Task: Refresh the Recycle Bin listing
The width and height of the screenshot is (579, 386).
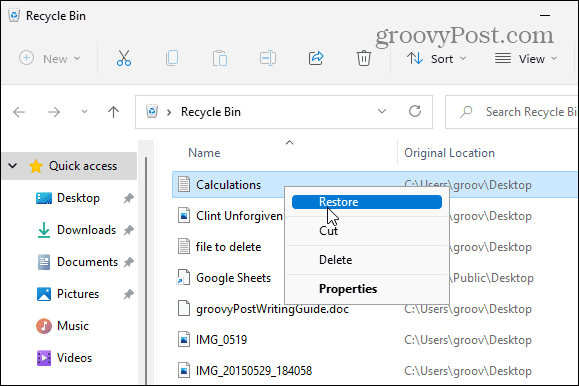Action: 415,111
